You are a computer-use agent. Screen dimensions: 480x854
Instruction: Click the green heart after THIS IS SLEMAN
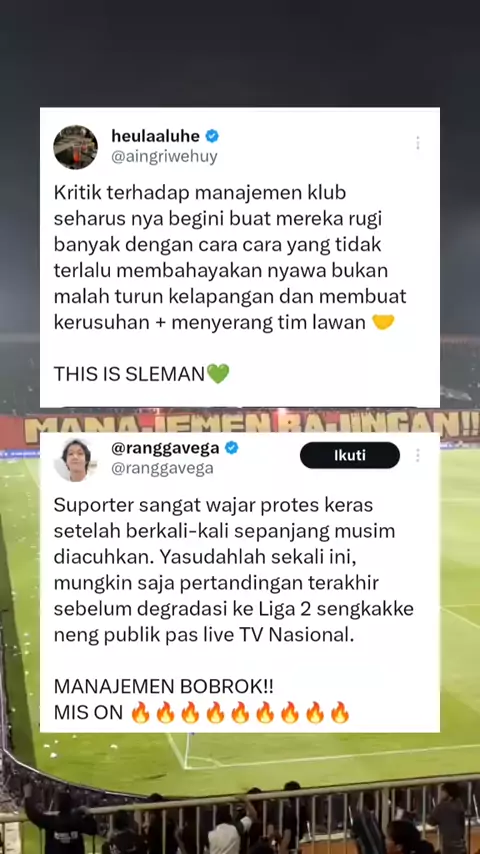tap(218, 374)
